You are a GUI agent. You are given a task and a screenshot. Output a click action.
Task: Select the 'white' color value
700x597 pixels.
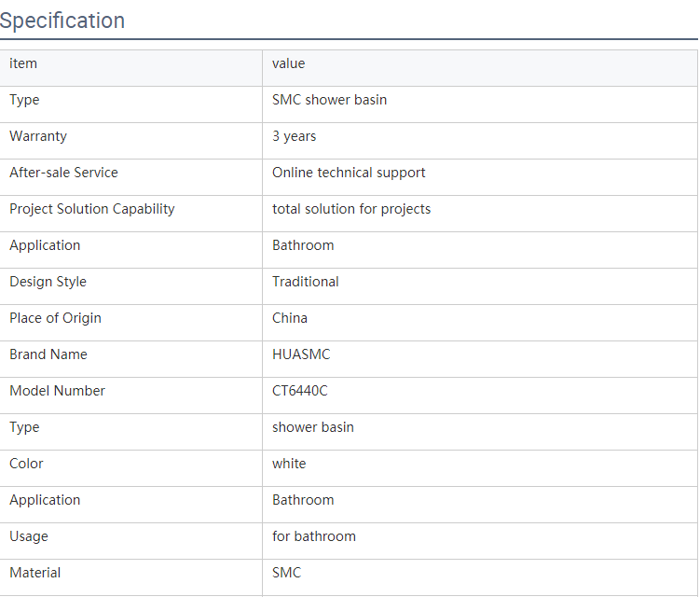[x=289, y=464]
